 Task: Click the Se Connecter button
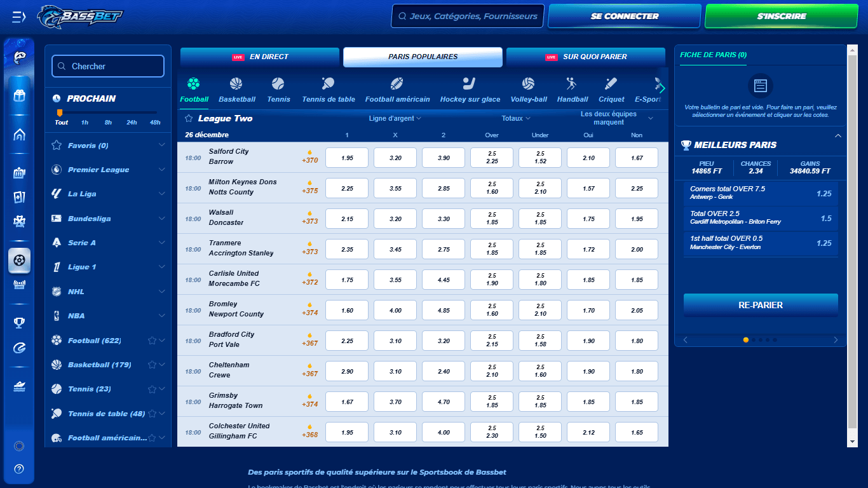tap(625, 16)
